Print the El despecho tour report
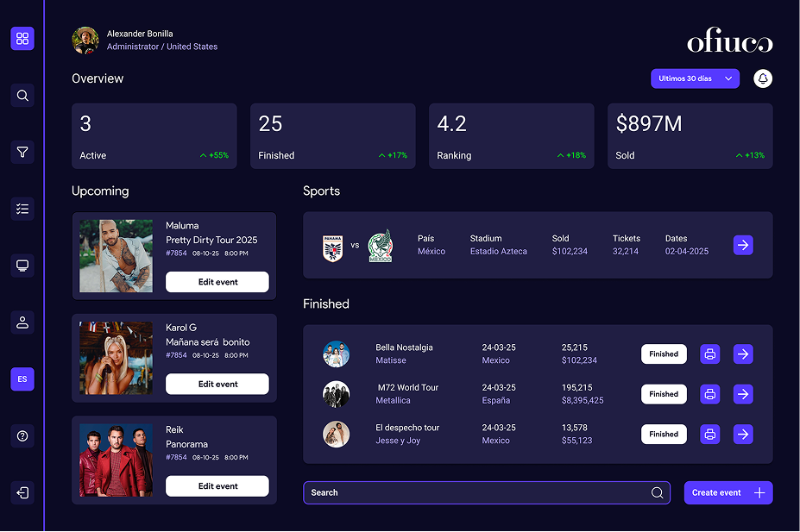The image size is (800, 532). click(x=709, y=435)
